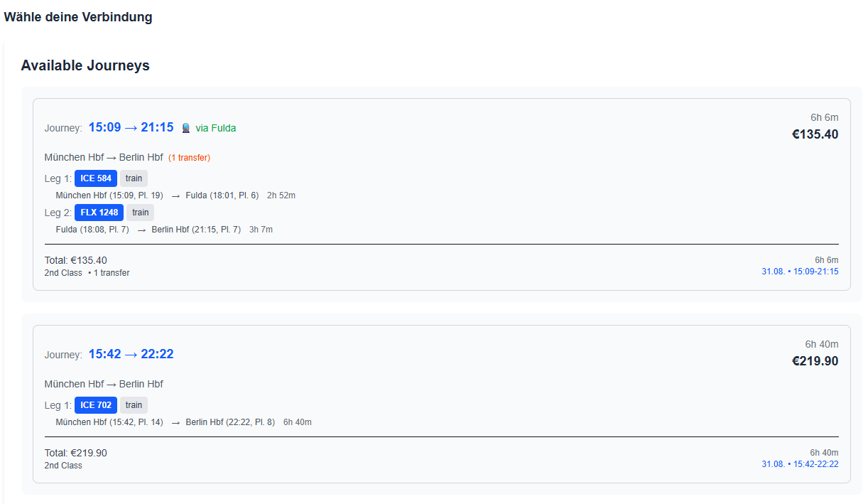
Task: Select the €135.40 price
Action: [815, 134]
